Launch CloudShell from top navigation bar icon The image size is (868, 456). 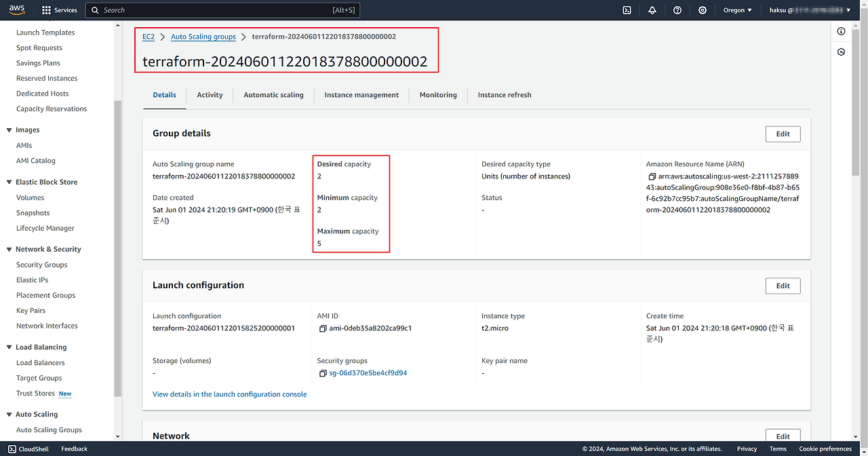(627, 10)
